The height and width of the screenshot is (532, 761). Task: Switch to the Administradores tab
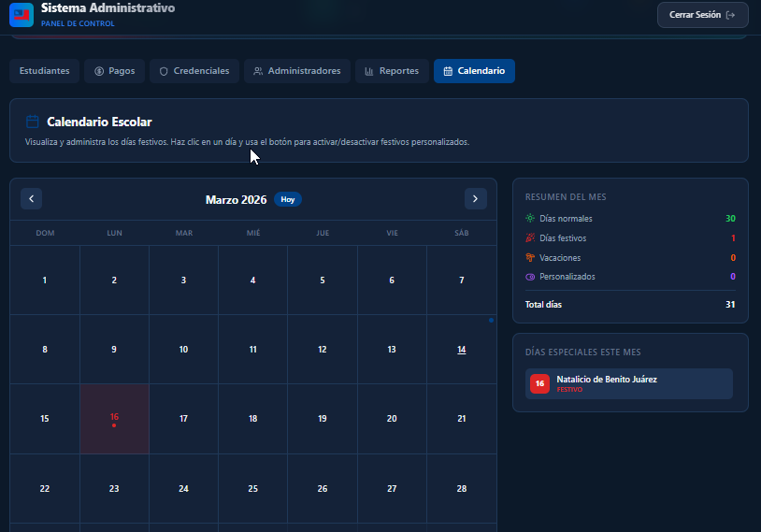click(297, 71)
